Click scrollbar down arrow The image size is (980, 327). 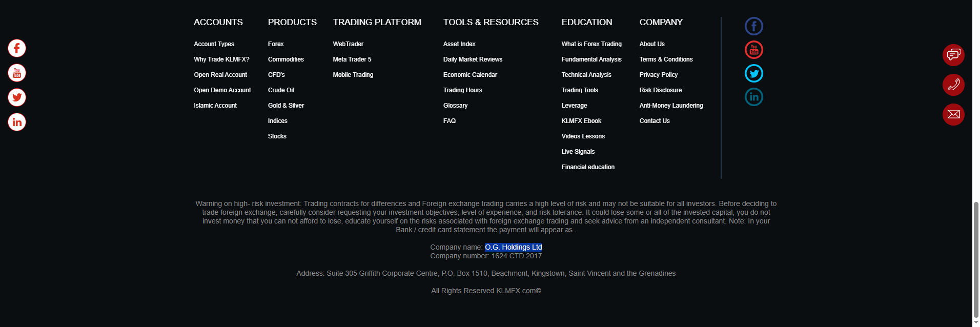coord(976,322)
